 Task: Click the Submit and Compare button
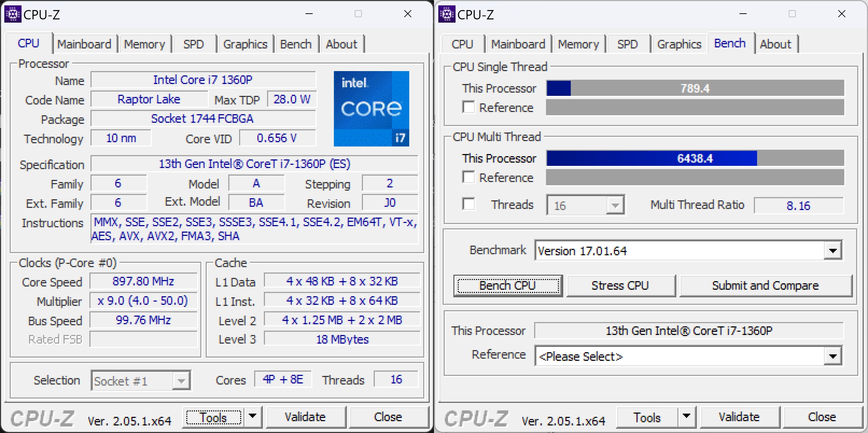765,286
